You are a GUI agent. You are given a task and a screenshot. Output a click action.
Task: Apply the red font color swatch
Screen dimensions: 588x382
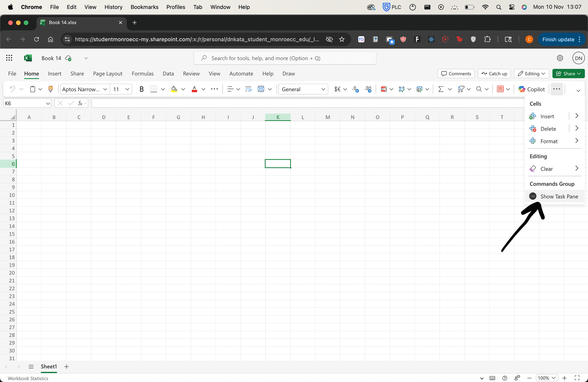coord(194,89)
